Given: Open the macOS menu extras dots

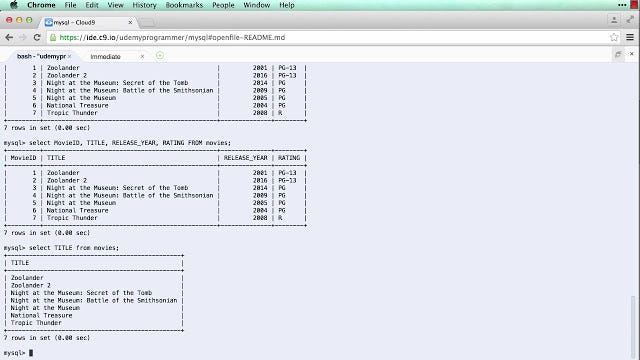Looking at the screenshot, I should [x=622, y=5].
